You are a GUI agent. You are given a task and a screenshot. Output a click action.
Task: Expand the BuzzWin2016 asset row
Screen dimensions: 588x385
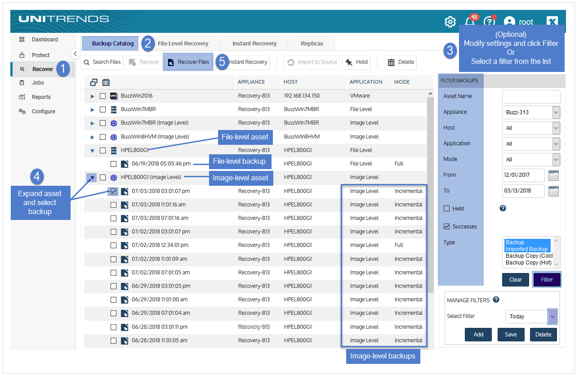(93, 96)
